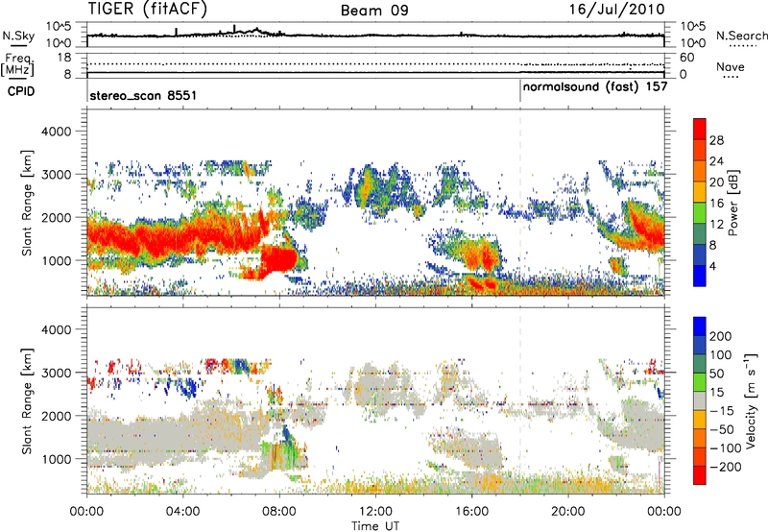Click the '18' frequency axis value
This screenshot has height=532, width=768.
pyautogui.click(x=64, y=58)
